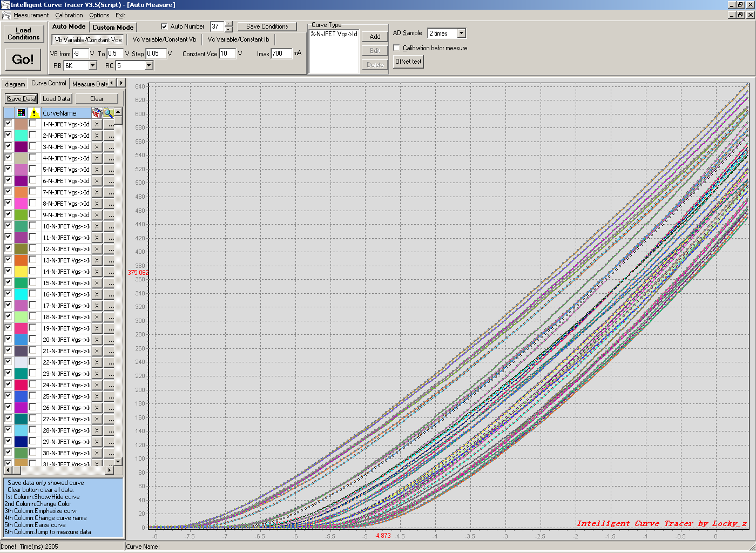This screenshot has height=553, width=756.
Task: Open the Calibration menu
Action: point(69,16)
